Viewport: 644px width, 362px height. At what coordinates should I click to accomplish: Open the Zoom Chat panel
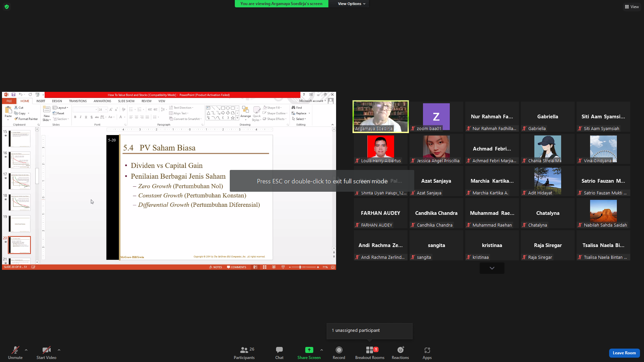[279, 353]
